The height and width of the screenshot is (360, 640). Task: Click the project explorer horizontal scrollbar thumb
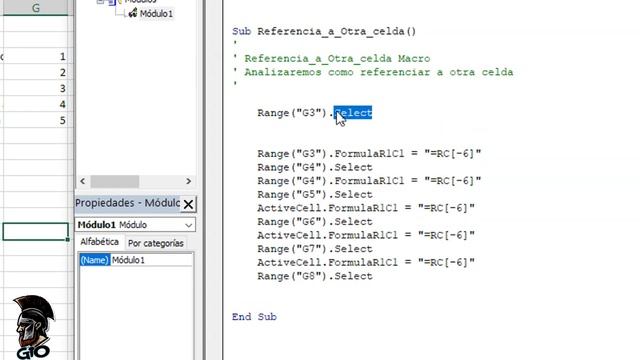115,181
